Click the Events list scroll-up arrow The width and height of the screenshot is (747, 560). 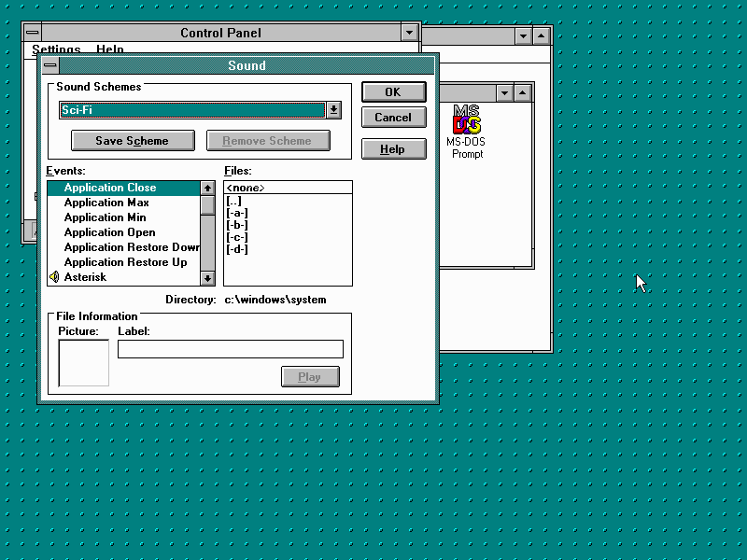tap(207, 189)
